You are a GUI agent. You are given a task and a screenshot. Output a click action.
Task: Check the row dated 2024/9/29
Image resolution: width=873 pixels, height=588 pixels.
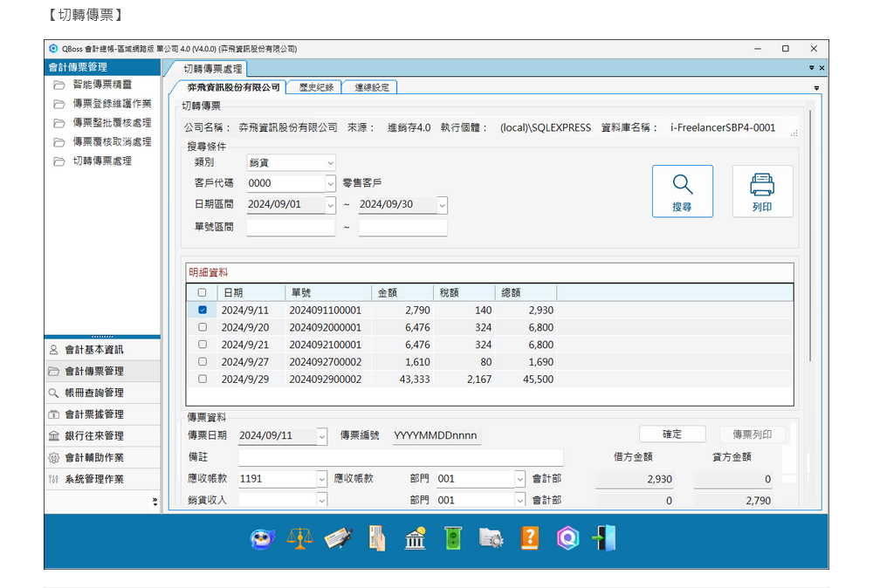pos(203,379)
